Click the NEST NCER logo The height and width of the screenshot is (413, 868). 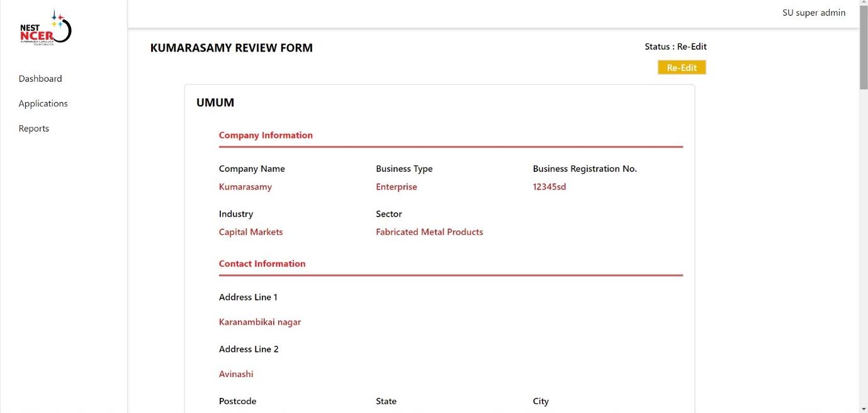coord(45,30)
